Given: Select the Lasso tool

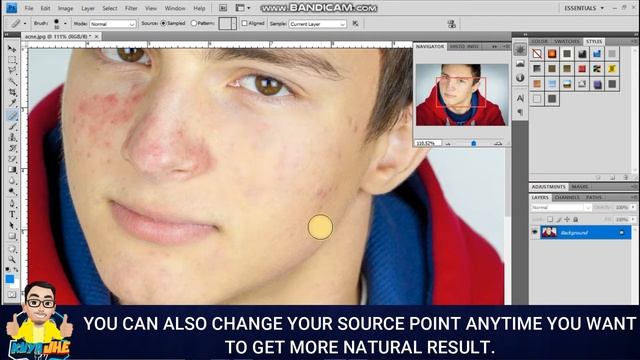Looking at the screenshot, I should click(12, 71).
